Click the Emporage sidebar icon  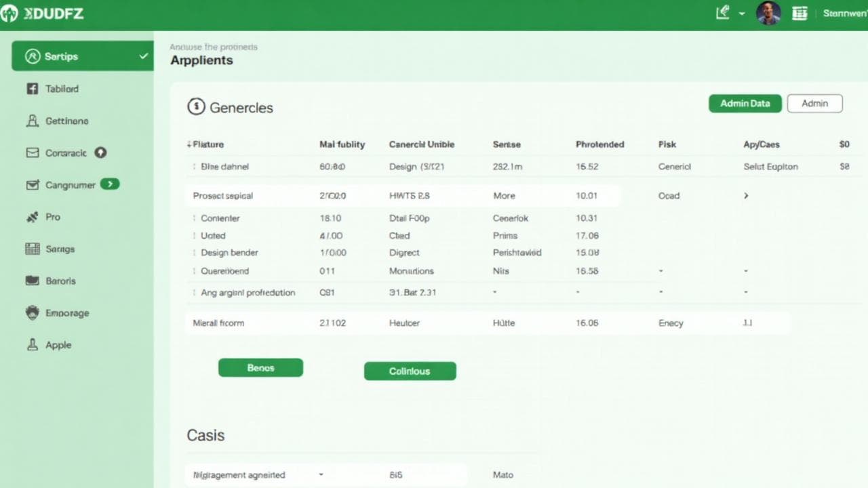click(32, 312)
